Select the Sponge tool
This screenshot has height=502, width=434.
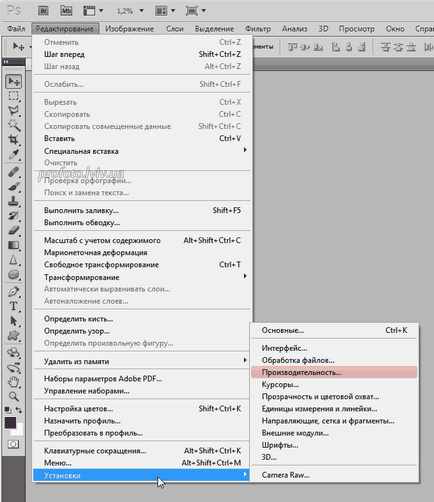click(14, 275)
